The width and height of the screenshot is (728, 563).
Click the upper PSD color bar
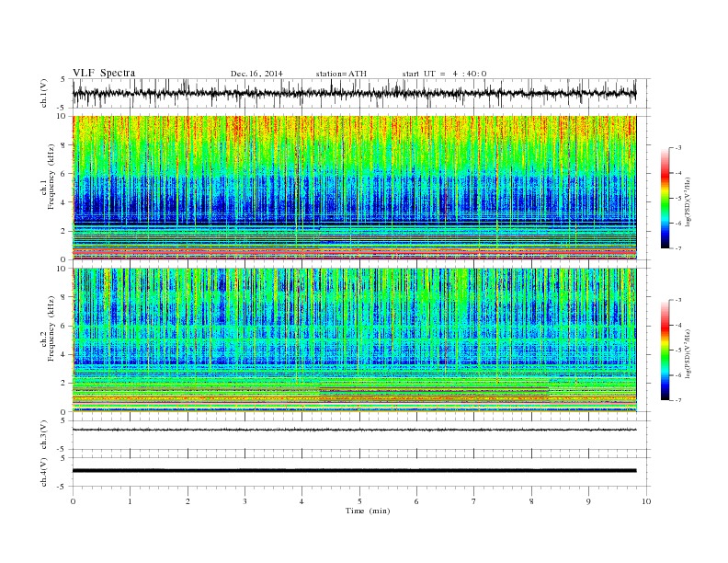(x=665, y=199)
